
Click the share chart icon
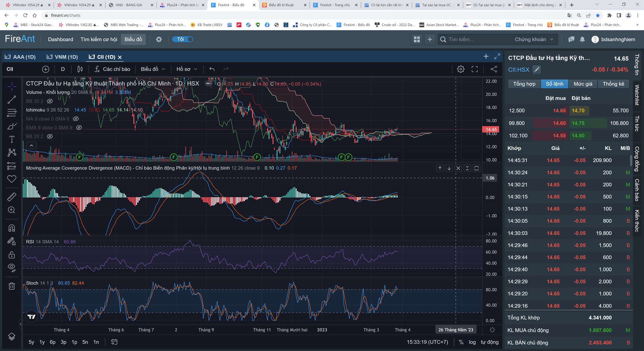pyautogui.click(x=494, y=69)
